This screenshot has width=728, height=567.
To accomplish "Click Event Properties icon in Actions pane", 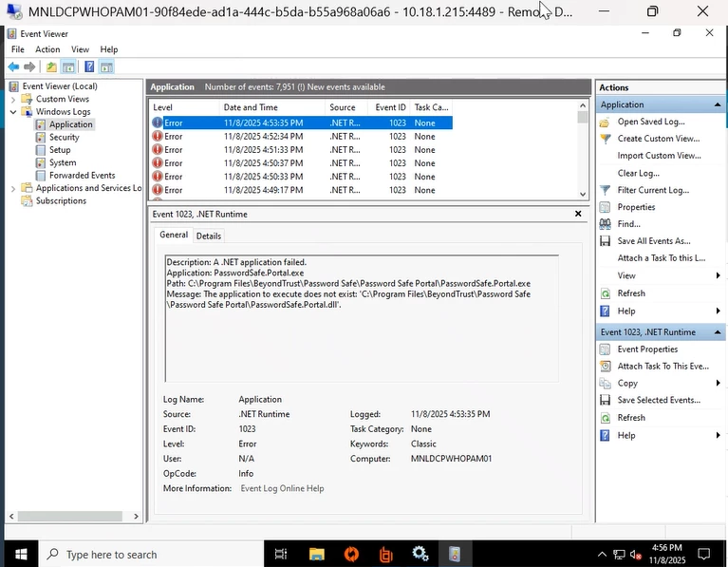I will click(x=605, y=349).
